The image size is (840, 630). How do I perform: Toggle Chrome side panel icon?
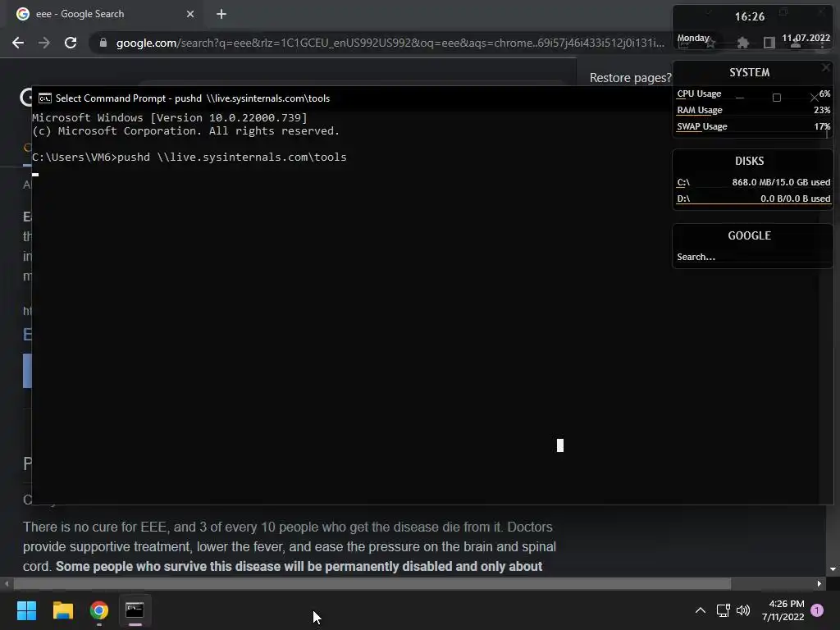click(x=769, y=43)
